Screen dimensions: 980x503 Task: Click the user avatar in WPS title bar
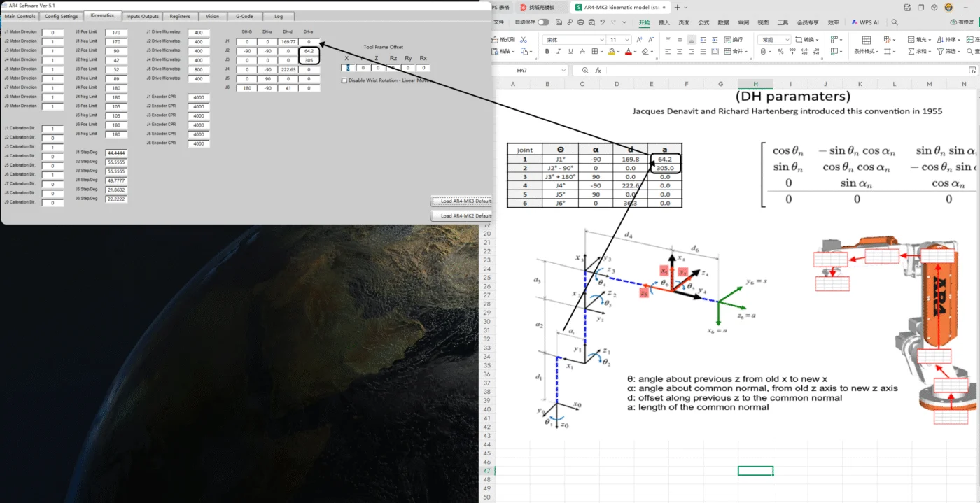click(x=948, y=8)
